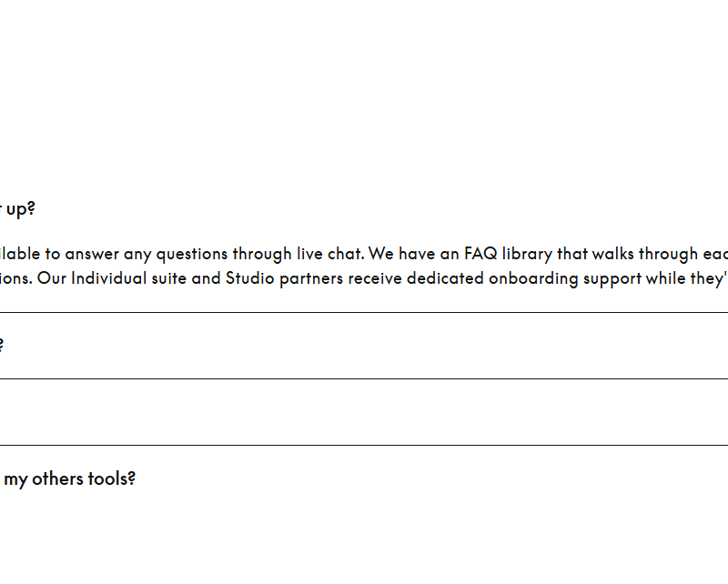Click the divider line under the expanded answer

click(364, 312)
